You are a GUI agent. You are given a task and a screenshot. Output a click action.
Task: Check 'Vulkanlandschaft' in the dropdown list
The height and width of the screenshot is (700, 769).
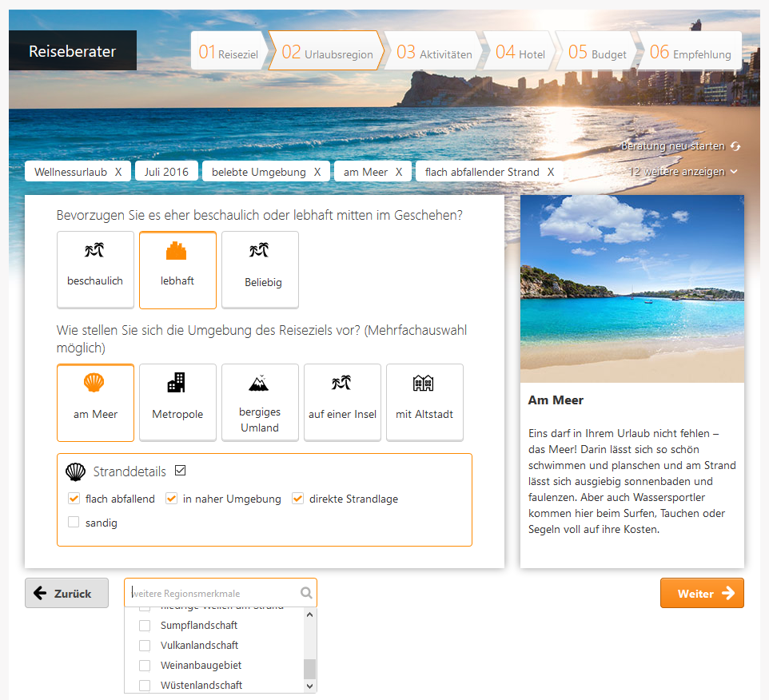coord(145,646)
